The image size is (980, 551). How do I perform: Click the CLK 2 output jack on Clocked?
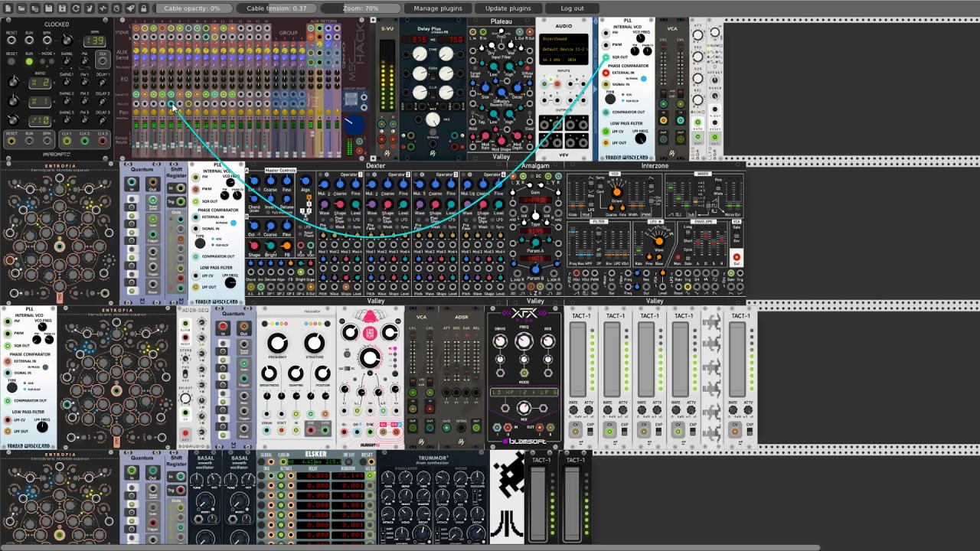coord(85,140)
